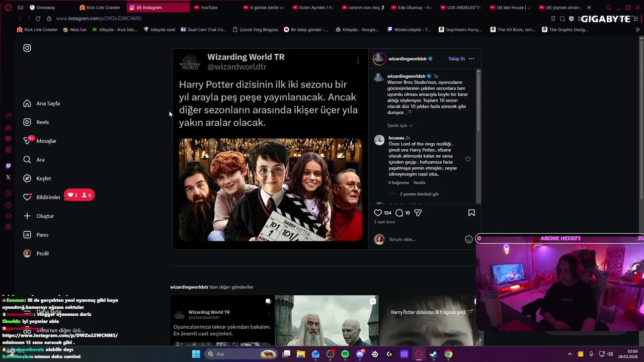
Task: Open a new browser tab with plus
Action: (589, 8)
